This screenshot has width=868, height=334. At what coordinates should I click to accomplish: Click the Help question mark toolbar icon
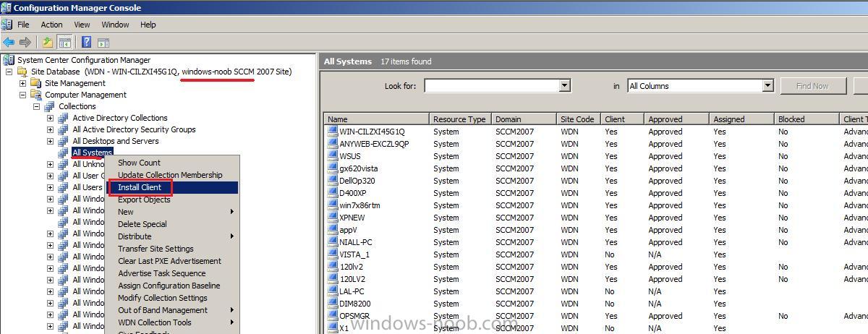point(86,43)
